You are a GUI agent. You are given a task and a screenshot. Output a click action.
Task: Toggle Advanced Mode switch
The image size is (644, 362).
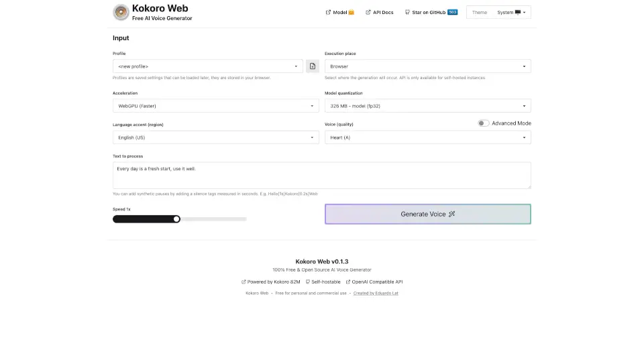(483, 123)
